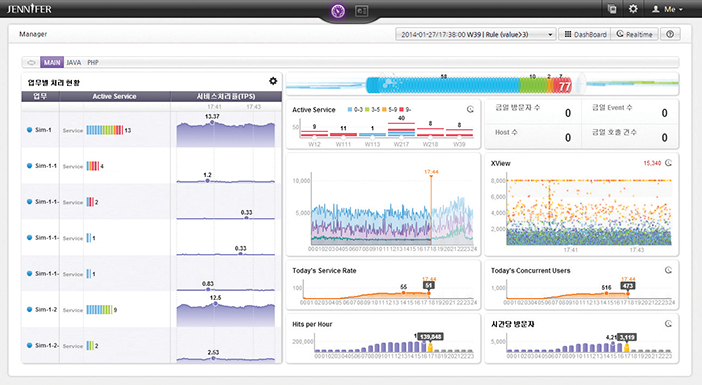Viewport: 702px width, 385px height.
Task: Click the Today's Service Rate title
Action: (324, 270)
